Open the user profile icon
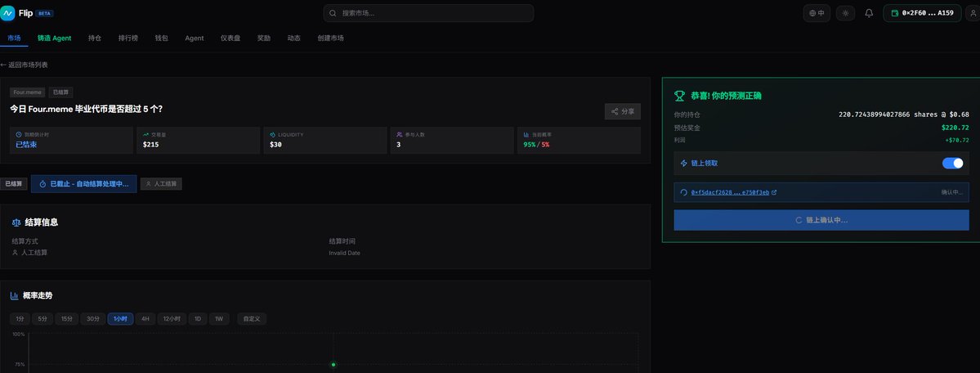The height and width of the screenshot is (373, 980). 973,13
